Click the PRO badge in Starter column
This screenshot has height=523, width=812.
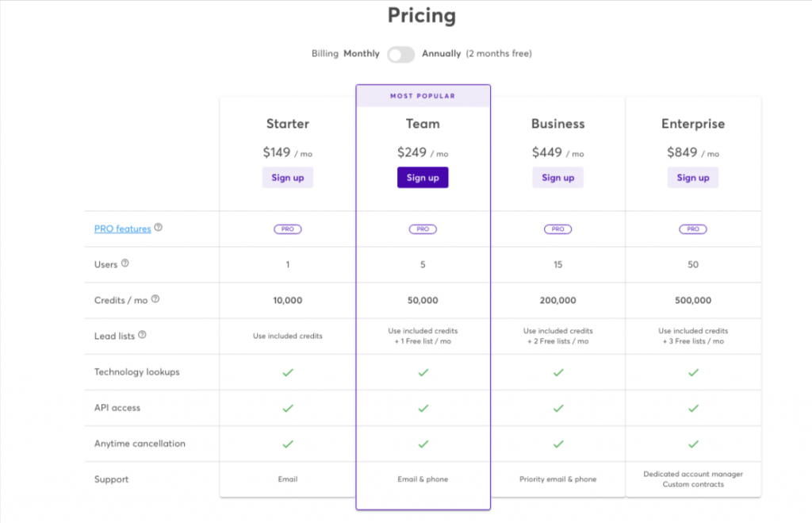click(288, 229)
